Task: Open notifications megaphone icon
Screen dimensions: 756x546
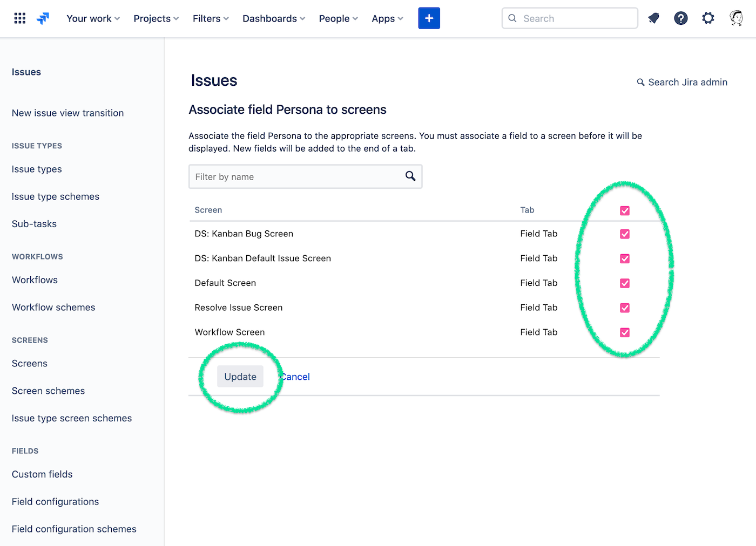Action: pyautogui.click(x=653, y=18)
